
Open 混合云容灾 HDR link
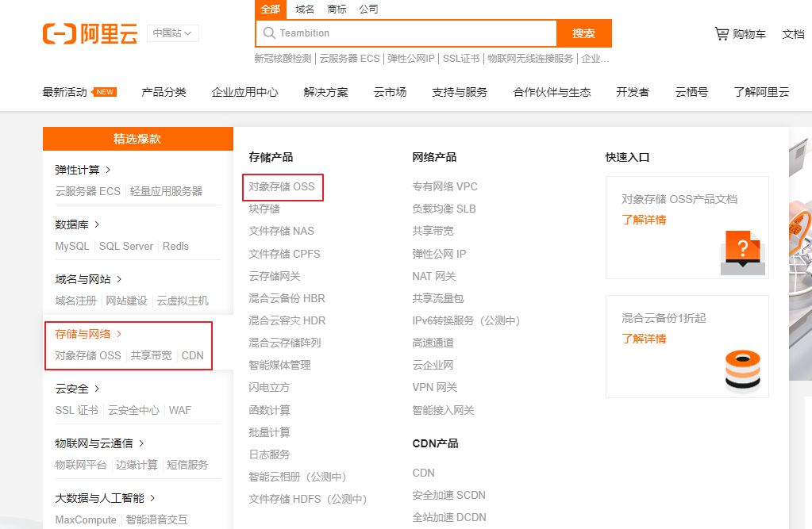[287, 320]
